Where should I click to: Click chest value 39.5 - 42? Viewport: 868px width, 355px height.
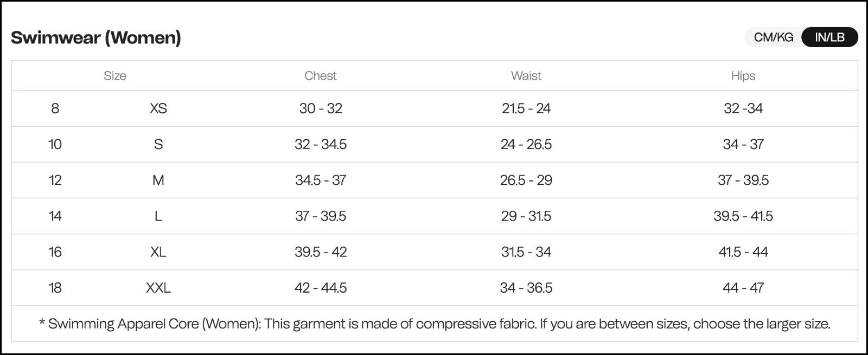click(321, 252)
